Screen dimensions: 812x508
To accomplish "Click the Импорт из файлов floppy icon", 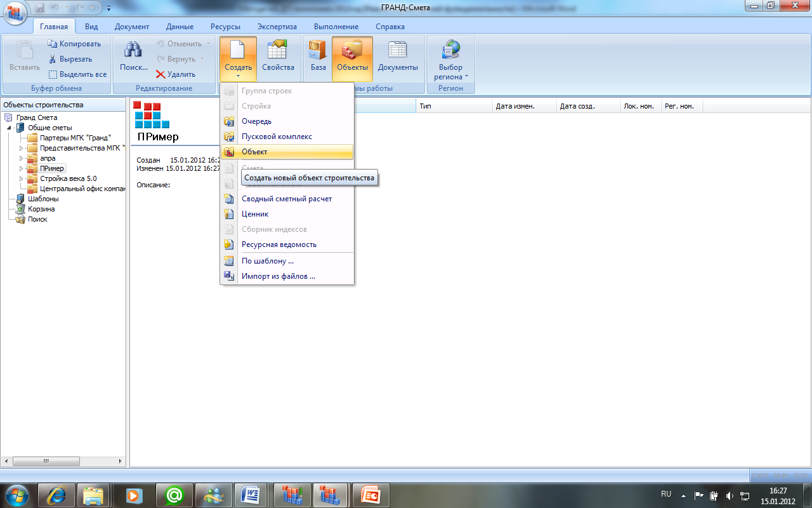I will [x=230, y=276].
